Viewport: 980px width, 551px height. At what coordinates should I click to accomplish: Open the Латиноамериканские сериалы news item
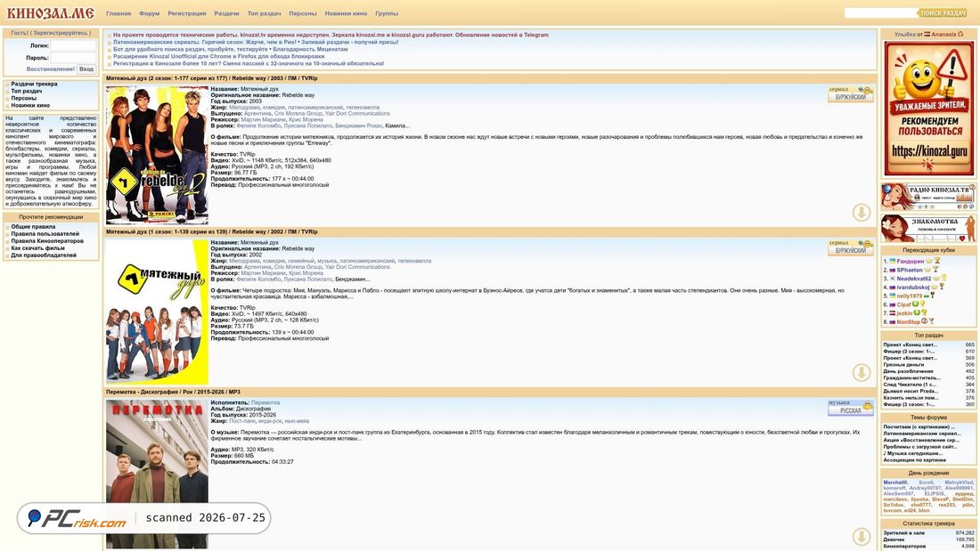click(256, 42)
